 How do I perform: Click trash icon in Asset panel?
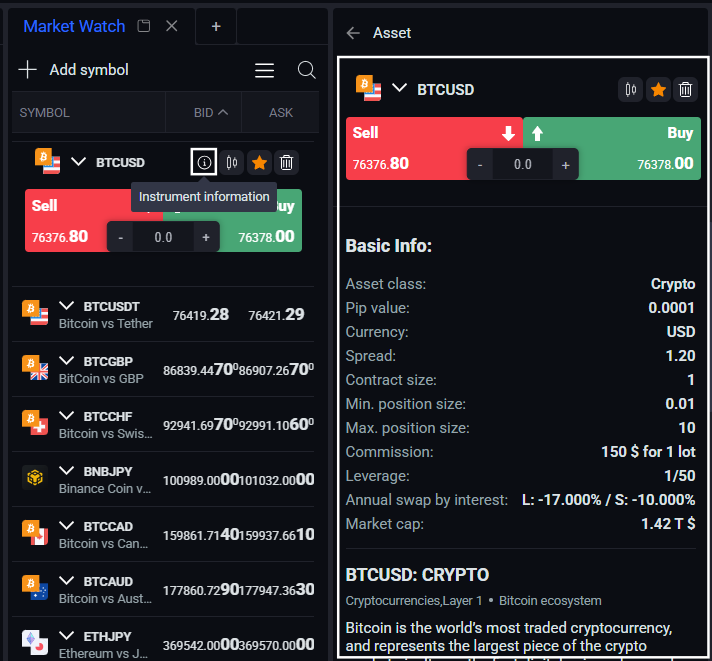685,89
